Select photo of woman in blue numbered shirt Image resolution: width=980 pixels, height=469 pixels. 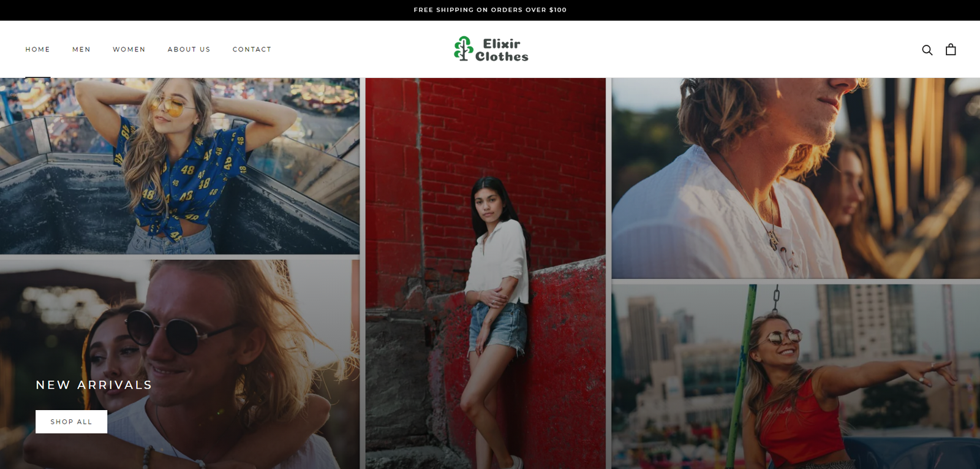[x=179, y=166]
